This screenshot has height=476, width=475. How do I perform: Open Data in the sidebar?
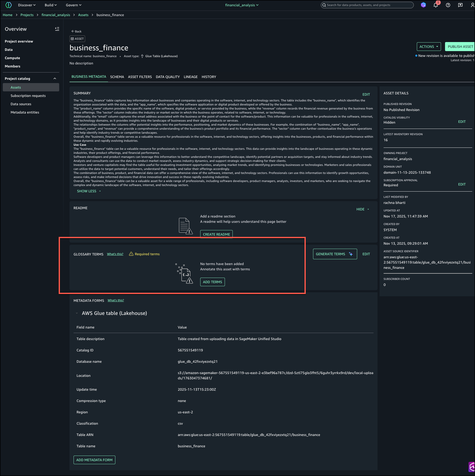coord(9,50)
